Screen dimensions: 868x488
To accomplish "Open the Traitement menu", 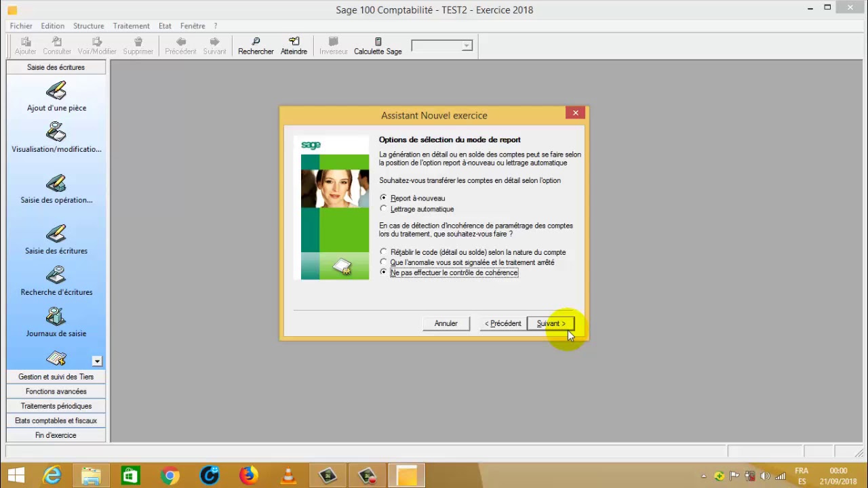I will pos(132,26).
